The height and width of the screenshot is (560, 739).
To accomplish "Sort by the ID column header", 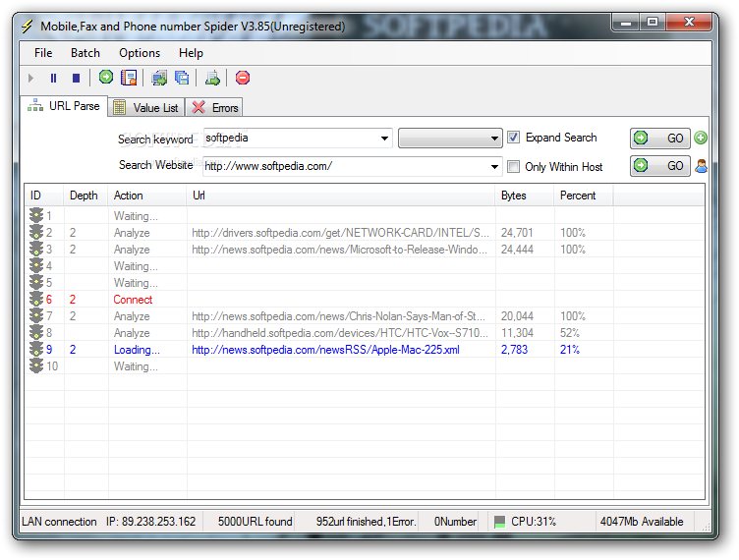I will pyautogui.click(x=44, y=196).
